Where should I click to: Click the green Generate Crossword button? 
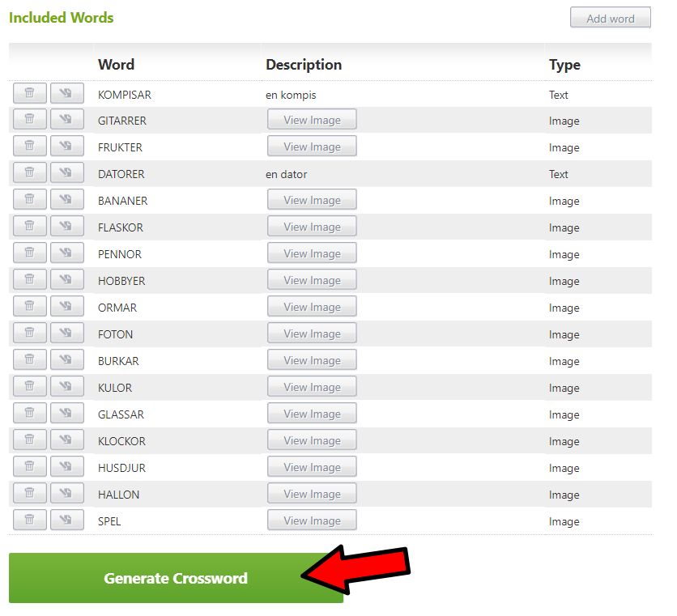click(176, 578)
